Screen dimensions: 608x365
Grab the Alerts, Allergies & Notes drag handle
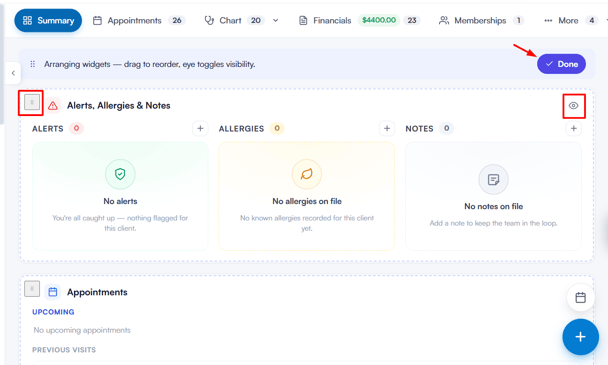[x=32, y=102]
